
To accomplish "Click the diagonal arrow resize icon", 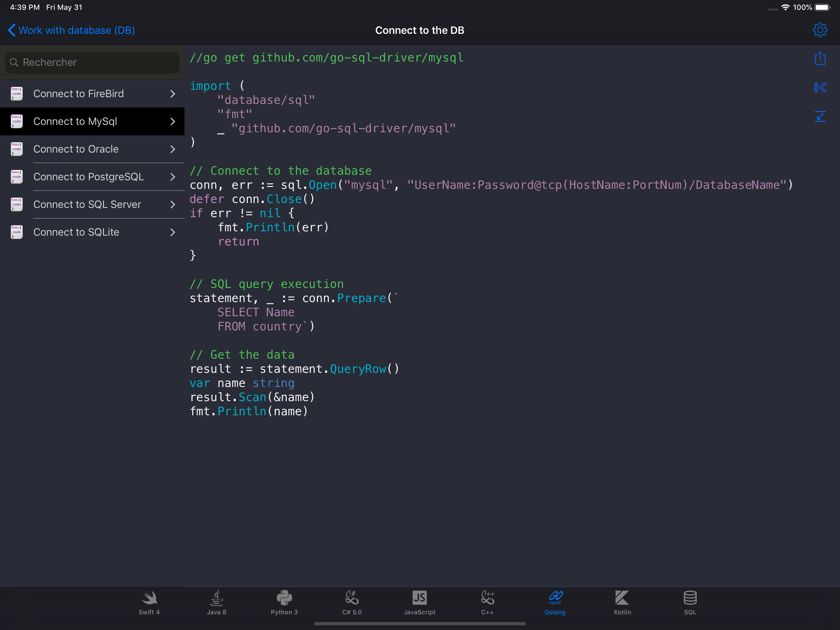I will point(820,116).
